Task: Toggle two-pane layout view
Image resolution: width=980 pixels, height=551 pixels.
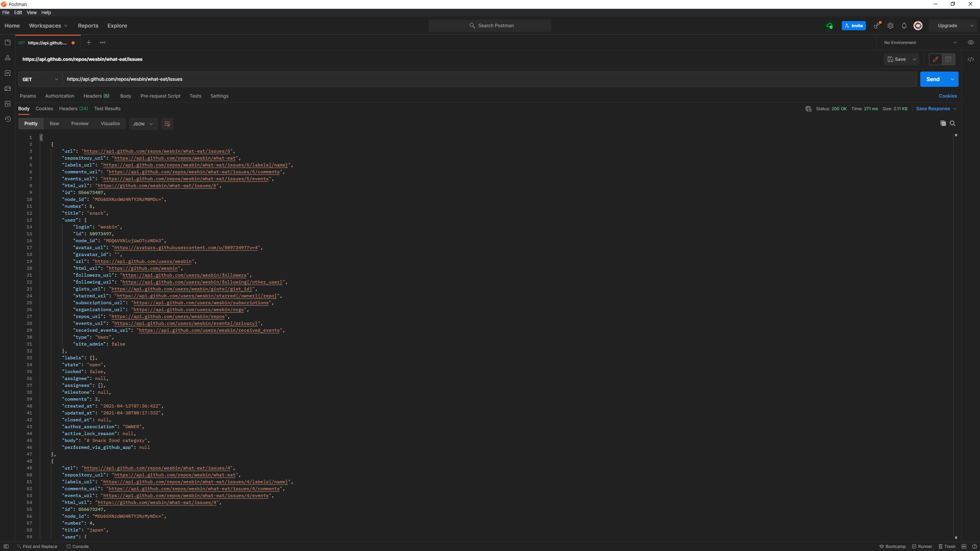Action: [964, 546]
